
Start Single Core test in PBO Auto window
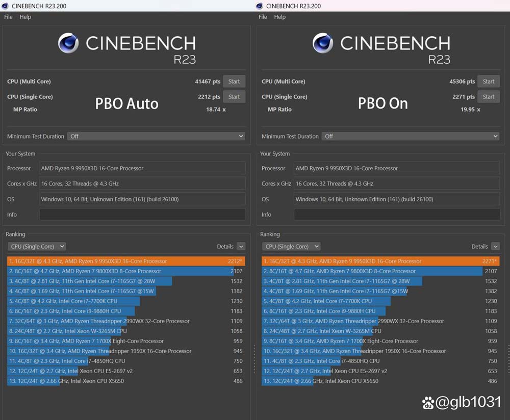234,96
